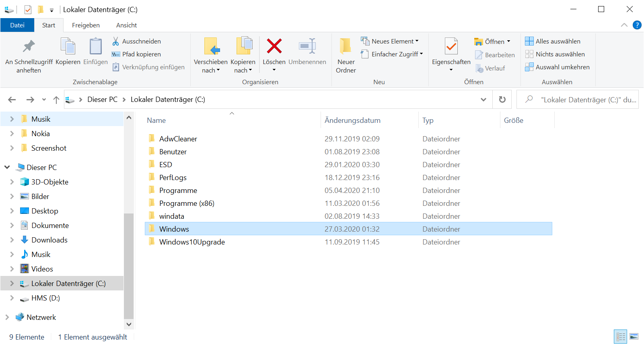Image resolution: width=644 pixels, height=344 pixels.
Task: Open Eigenschaften of selected folder
Action: pyautogui.click(x=451, y=55)
